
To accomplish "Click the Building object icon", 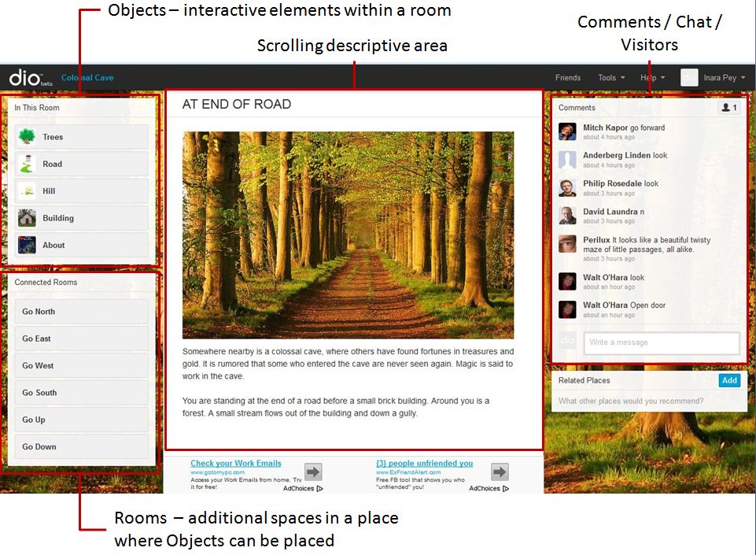I will coord(28,218).
